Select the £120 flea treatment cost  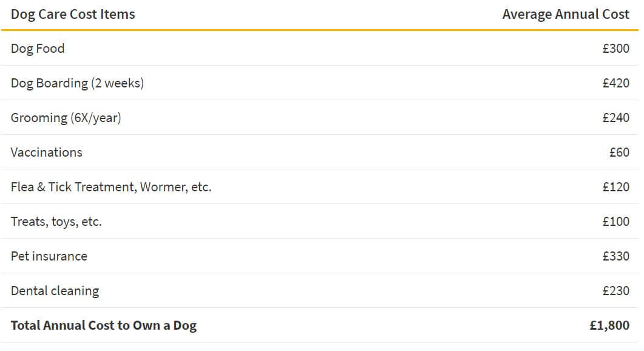[615, 187]
